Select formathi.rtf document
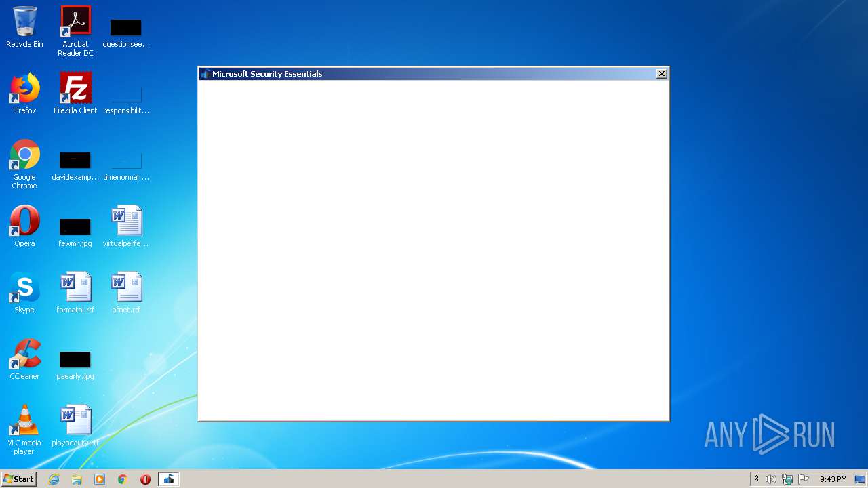This screenshot has width=868, height=488. coord(75,293)
